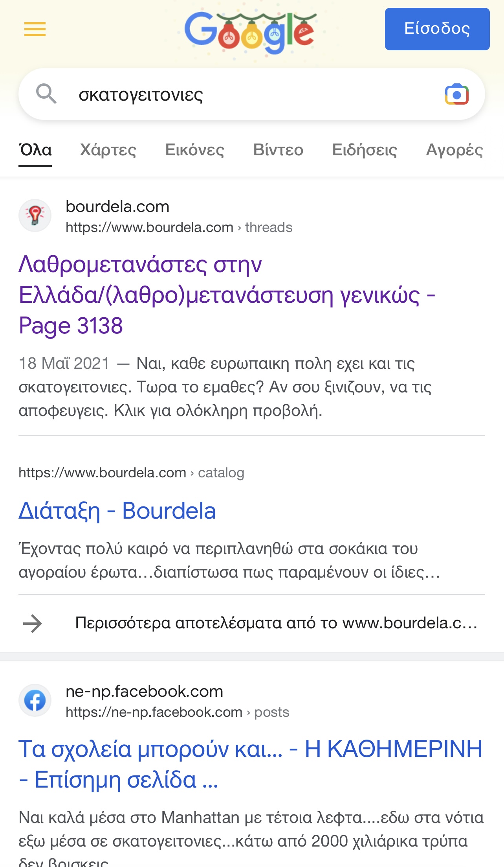Switch to the Χάρτες tab
Screen dimensions: 504x867
coord(108,150)
